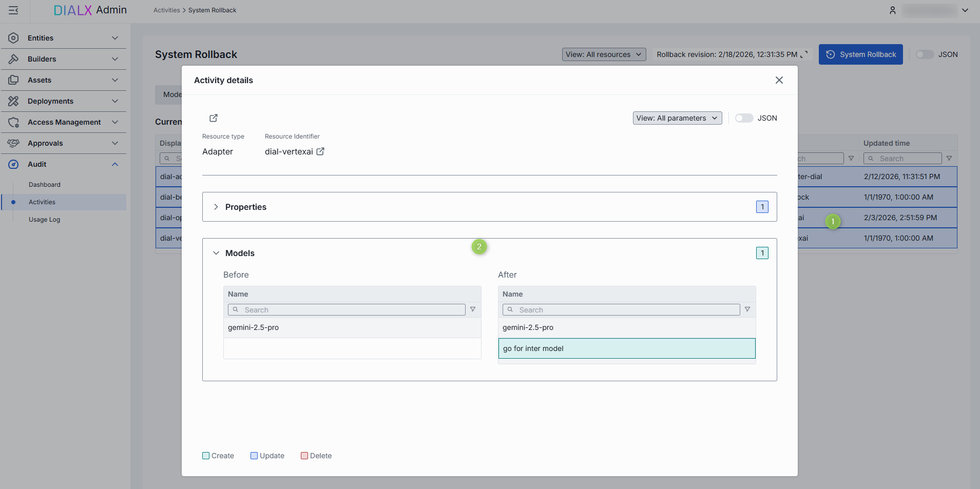The height and width of the screenshot is (489, 980).
Task: Expand the Properties section
Action: (x=216, y=207)
